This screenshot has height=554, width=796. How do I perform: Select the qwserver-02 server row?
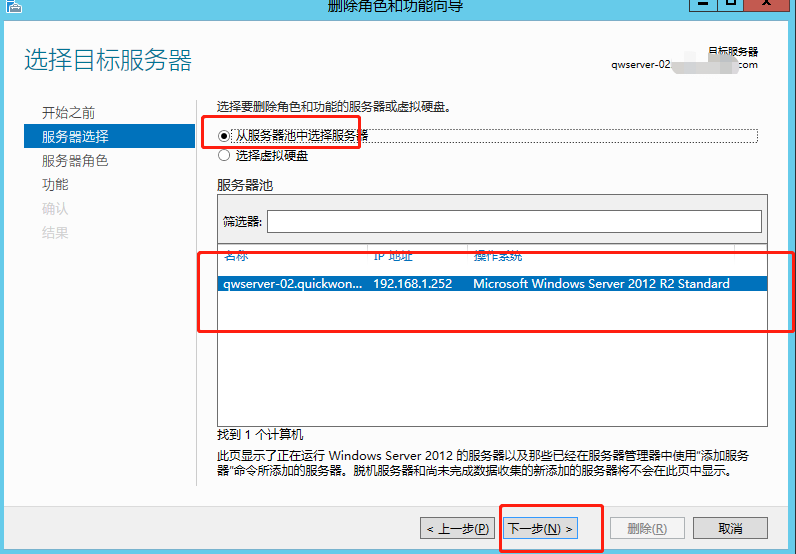point(492,283)
